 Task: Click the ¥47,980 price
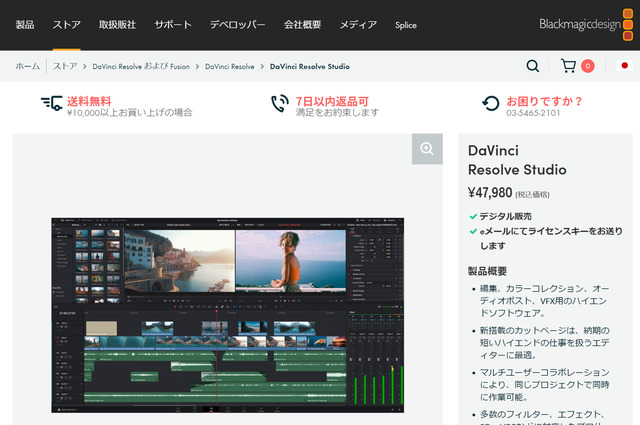coord(490,192)
